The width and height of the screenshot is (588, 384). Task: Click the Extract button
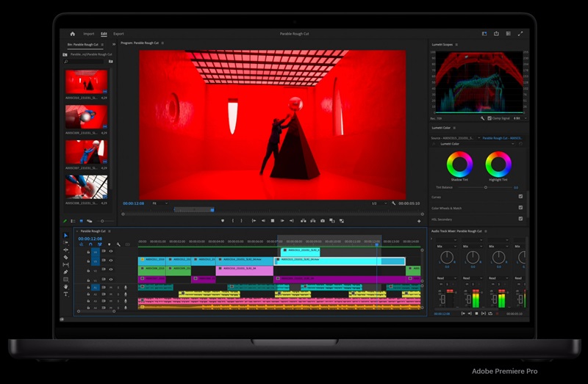(313, 221)
